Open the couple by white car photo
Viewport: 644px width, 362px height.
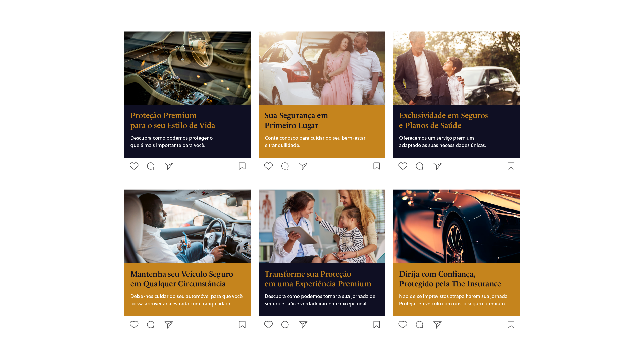322,68
